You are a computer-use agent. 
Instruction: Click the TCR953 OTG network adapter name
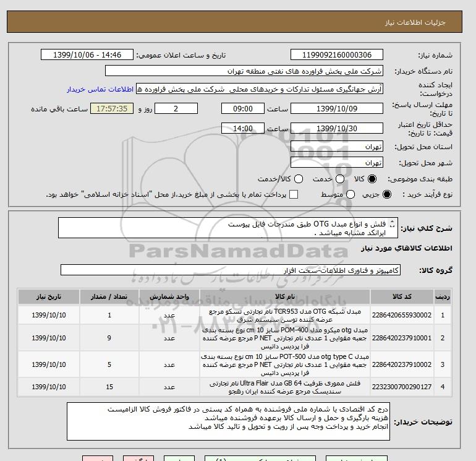point(285,316)
